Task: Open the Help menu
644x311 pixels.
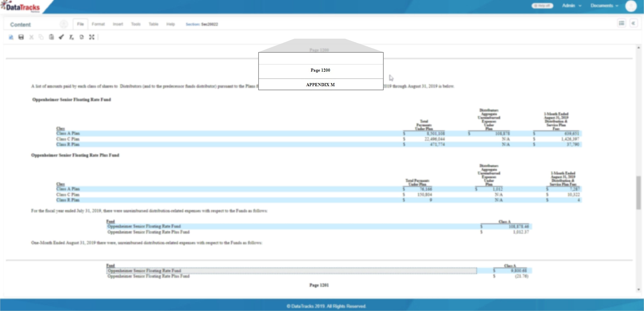Action: tap(171, 24)
